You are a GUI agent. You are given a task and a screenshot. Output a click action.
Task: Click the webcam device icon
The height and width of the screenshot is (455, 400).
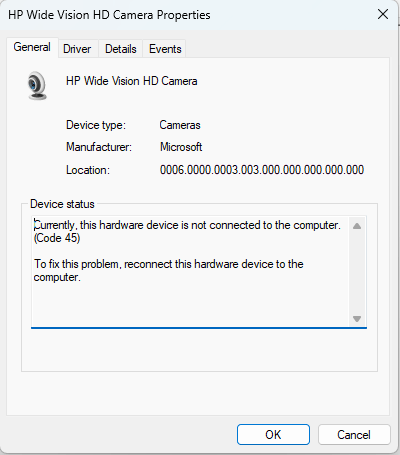tap(37, 86)
